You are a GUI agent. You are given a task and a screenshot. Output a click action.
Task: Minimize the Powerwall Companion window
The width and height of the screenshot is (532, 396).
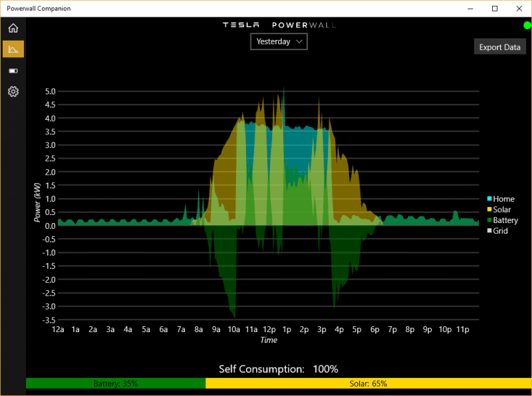pos(471,9)
